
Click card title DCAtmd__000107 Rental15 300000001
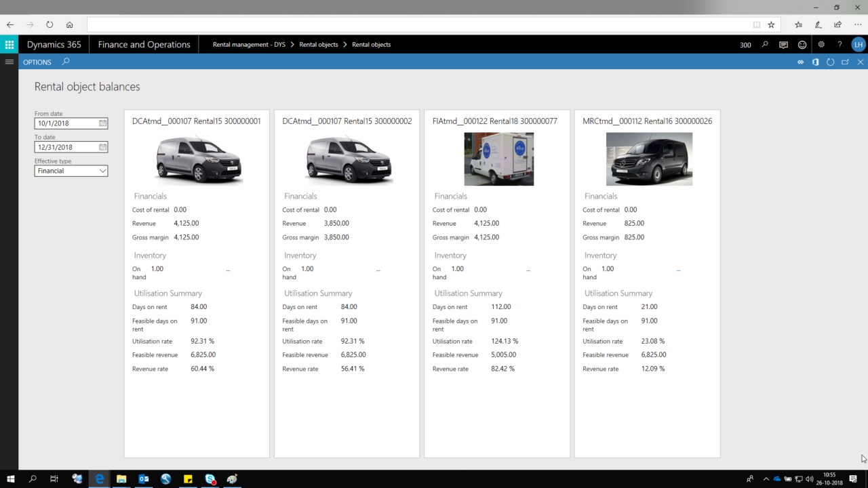point(197,121)
